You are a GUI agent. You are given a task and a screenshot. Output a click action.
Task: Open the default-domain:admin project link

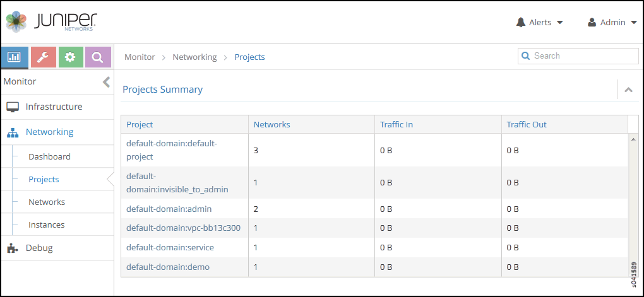tap(169, 209)
